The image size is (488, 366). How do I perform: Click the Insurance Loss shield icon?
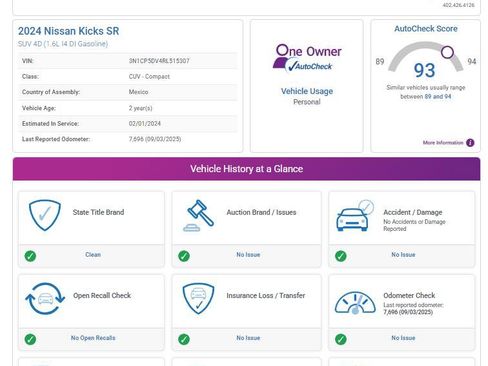click(198, 298)
